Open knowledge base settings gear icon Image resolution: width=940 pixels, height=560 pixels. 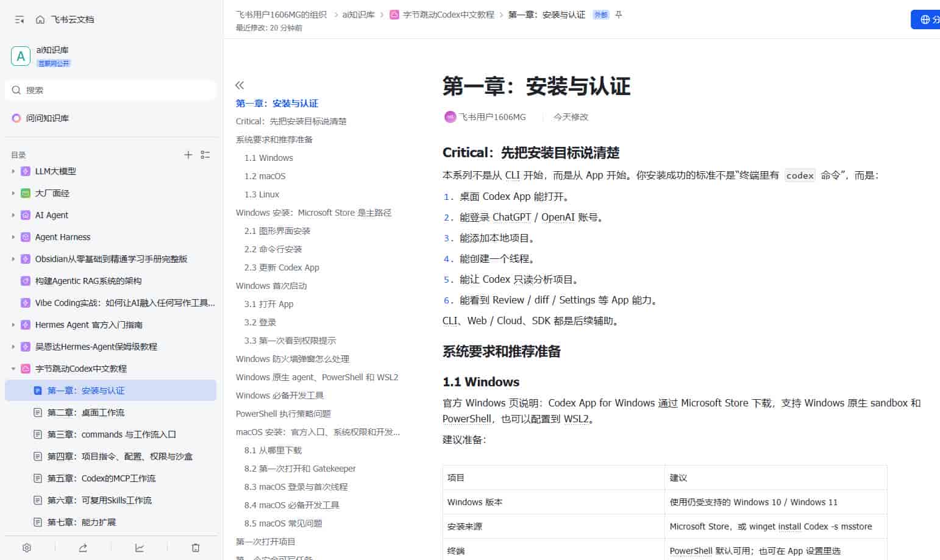click(x=27, y=548)
